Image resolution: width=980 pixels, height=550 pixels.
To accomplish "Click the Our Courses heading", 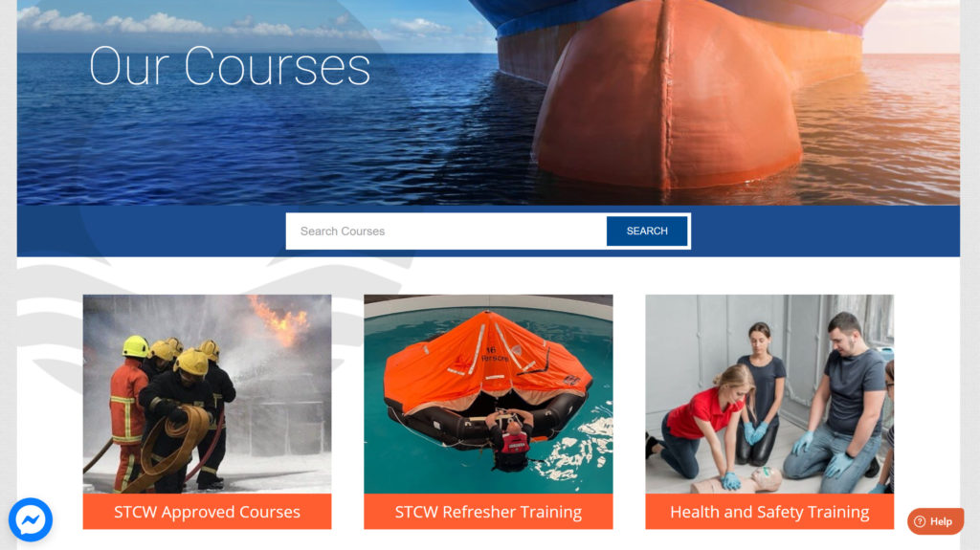I will tap(230, 66).
